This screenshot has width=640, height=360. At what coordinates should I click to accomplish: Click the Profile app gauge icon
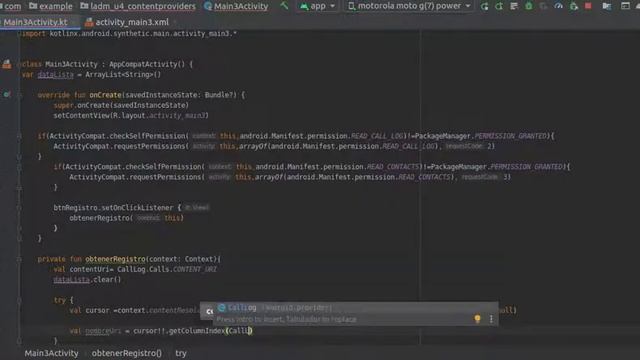558,6
